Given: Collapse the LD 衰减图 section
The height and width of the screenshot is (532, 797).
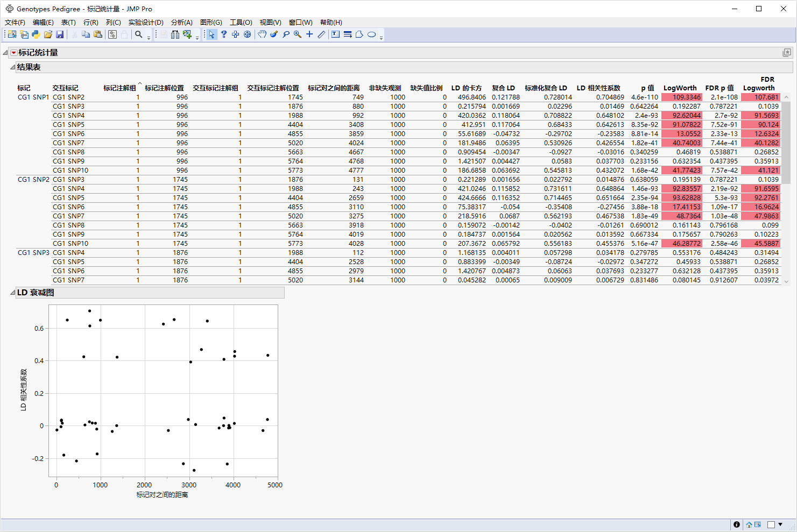Looking at the screenshot, I should [x=13, y=293].
